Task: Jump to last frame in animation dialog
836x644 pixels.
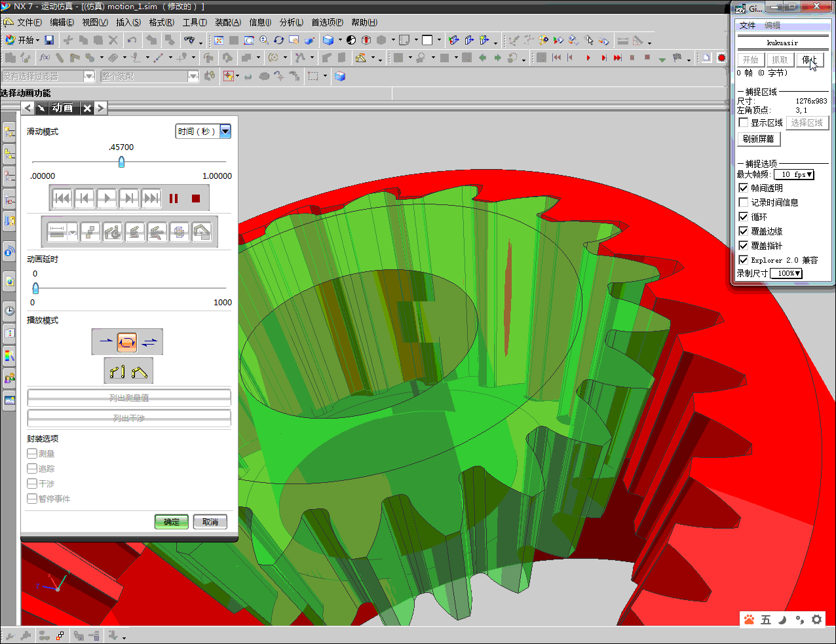Action: [151, 198]
